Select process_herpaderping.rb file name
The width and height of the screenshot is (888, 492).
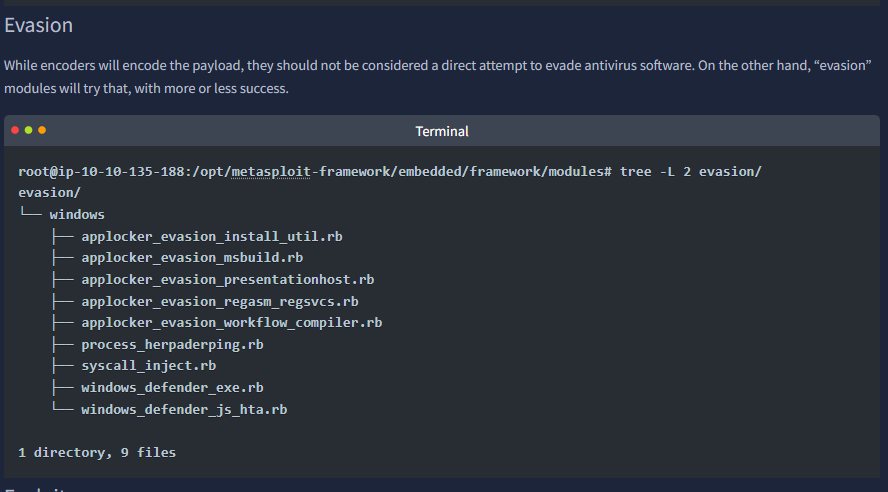172,344
